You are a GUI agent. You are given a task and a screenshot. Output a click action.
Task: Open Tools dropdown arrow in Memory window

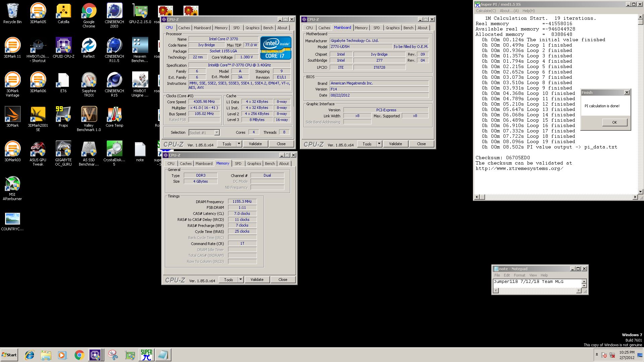coord(240,280)
